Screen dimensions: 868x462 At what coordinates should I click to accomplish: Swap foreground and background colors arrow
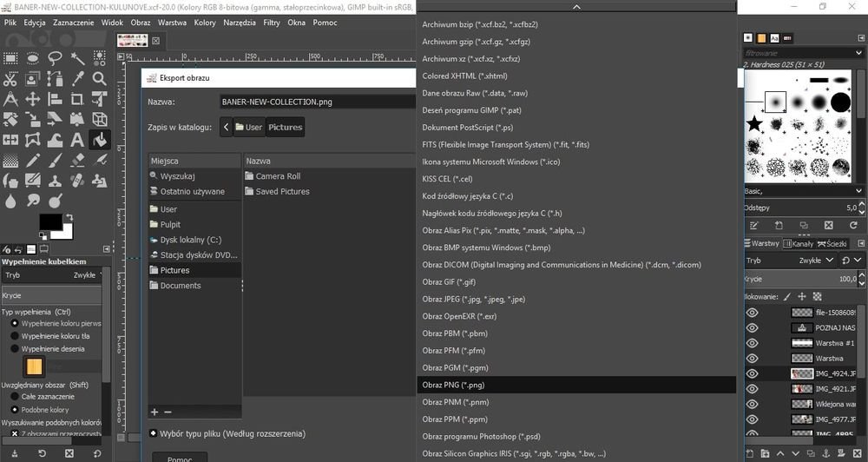[69, 217]
